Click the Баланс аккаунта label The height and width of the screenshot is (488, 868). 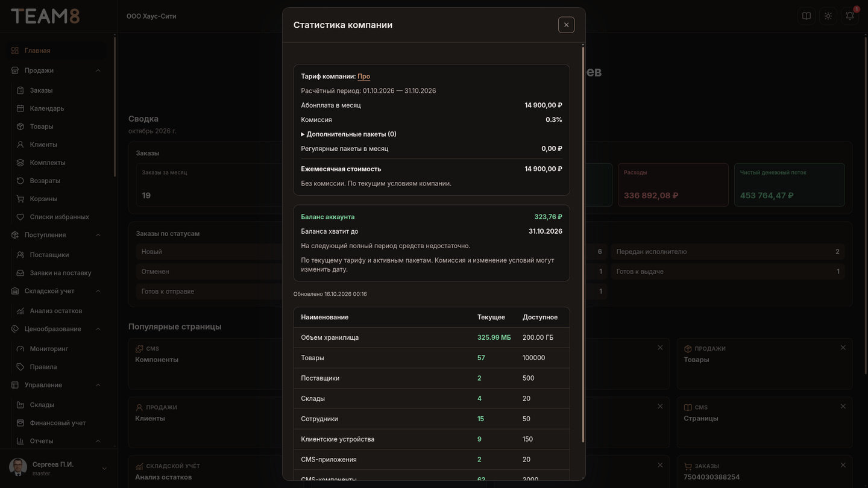(x=328, y=217)
